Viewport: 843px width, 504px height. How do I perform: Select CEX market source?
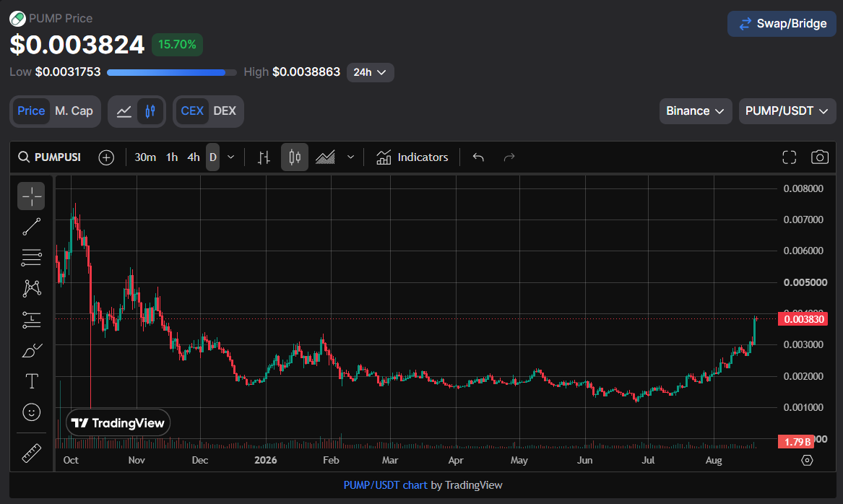click(192, 111)
